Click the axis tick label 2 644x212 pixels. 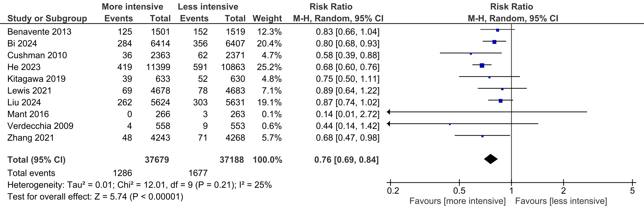(563, 191)
